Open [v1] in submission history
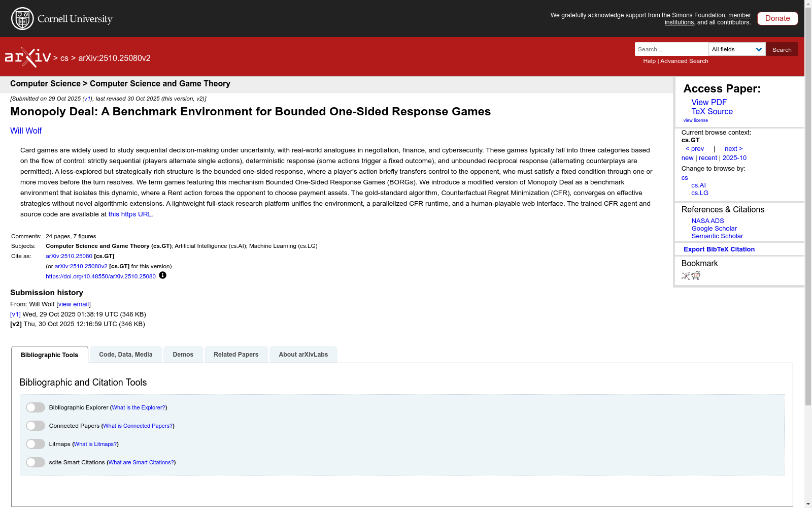The width and height of the screenshot is (812, 508). tap(15, 314)
